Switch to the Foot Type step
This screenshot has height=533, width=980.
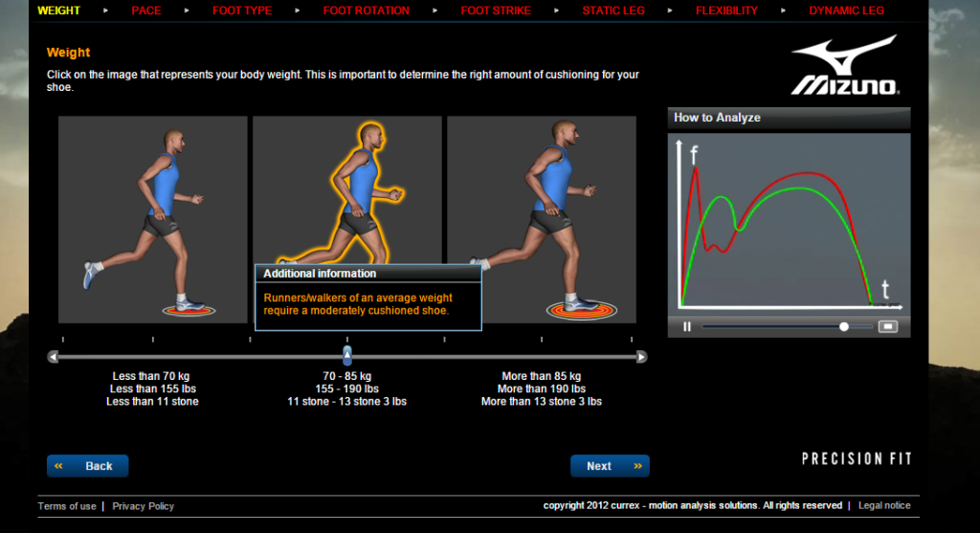[242, 11]
